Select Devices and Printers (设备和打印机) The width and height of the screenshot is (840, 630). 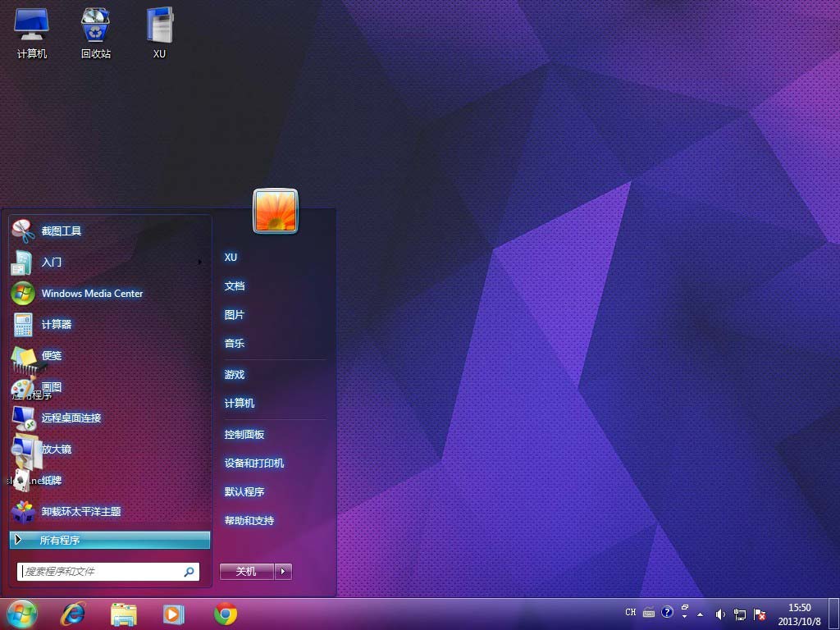pyautogui.click(x=254, y=463)
